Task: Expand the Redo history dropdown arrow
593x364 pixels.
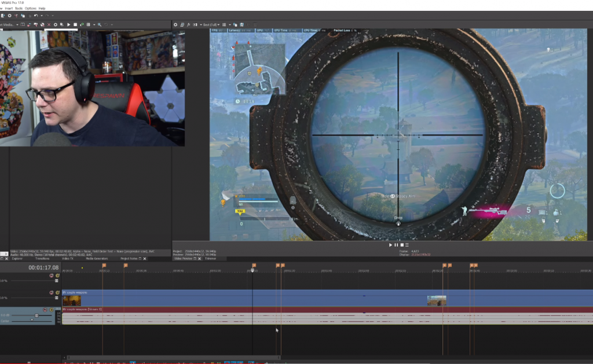Action: (x=53, y=16)
